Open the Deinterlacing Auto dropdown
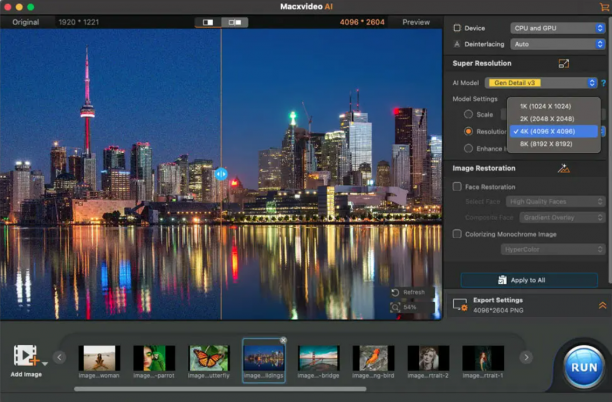 tap(558, 44)
